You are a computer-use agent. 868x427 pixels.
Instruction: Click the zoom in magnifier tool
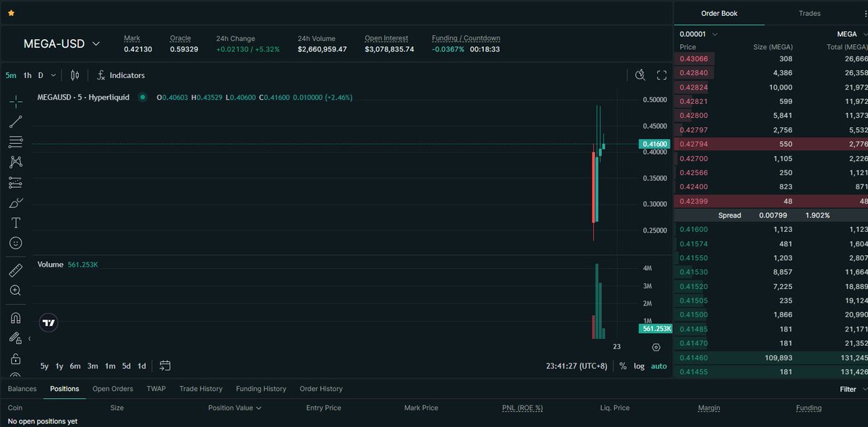[15, 290]
